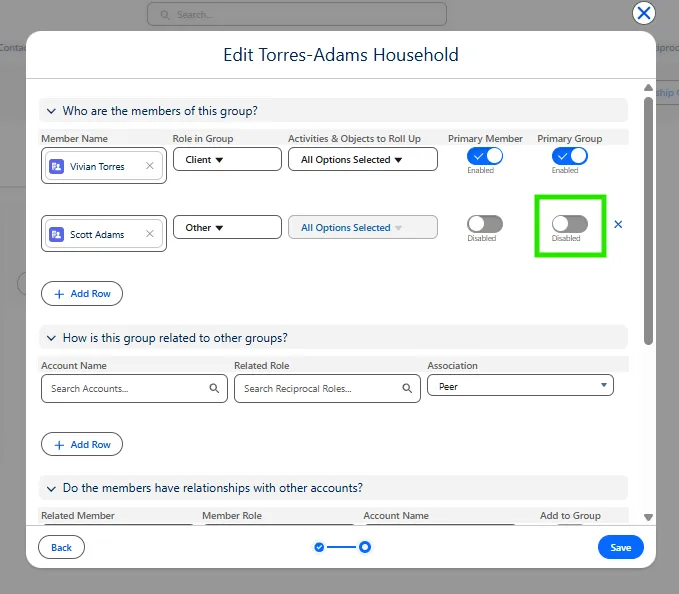679x594 pixels.
Task: Close the Edit Household dialog
Action: 644,13
